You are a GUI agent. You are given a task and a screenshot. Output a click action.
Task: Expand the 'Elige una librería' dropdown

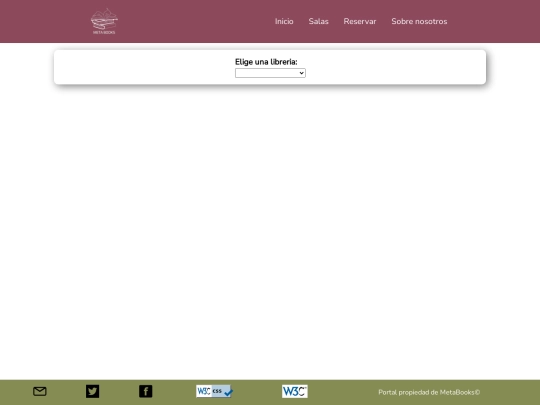click(x=270, y=73)
